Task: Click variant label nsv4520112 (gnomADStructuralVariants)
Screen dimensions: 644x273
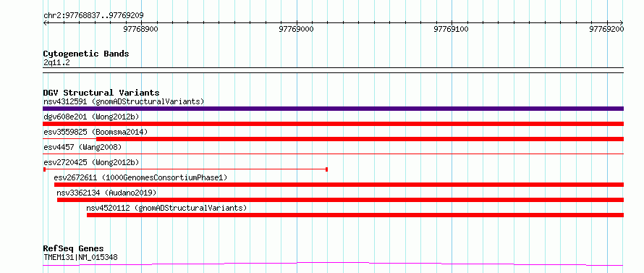Action: pos(166,208)
